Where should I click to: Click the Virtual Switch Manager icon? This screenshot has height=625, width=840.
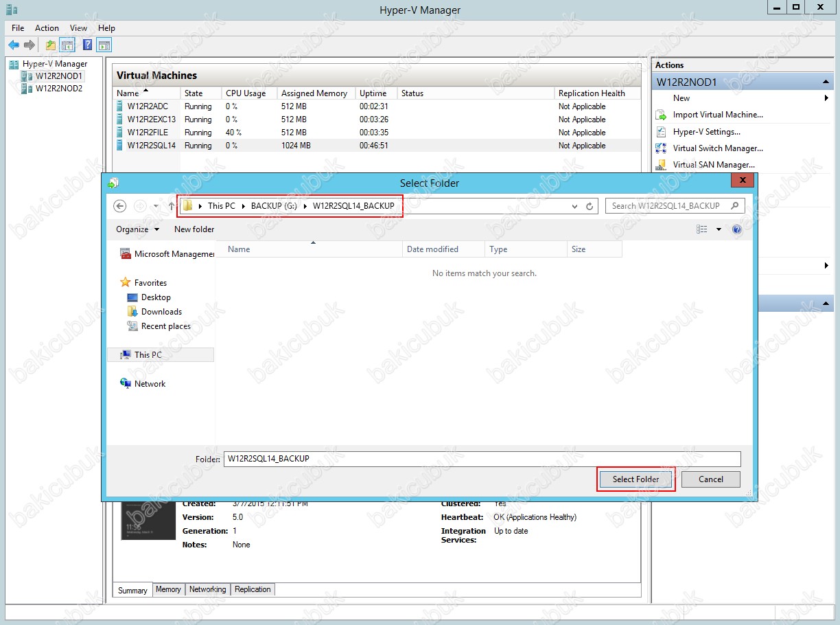point(661,148)
